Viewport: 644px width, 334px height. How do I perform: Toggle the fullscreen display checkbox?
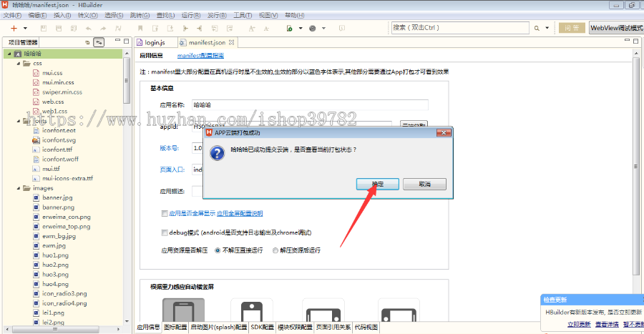point(165,213)
